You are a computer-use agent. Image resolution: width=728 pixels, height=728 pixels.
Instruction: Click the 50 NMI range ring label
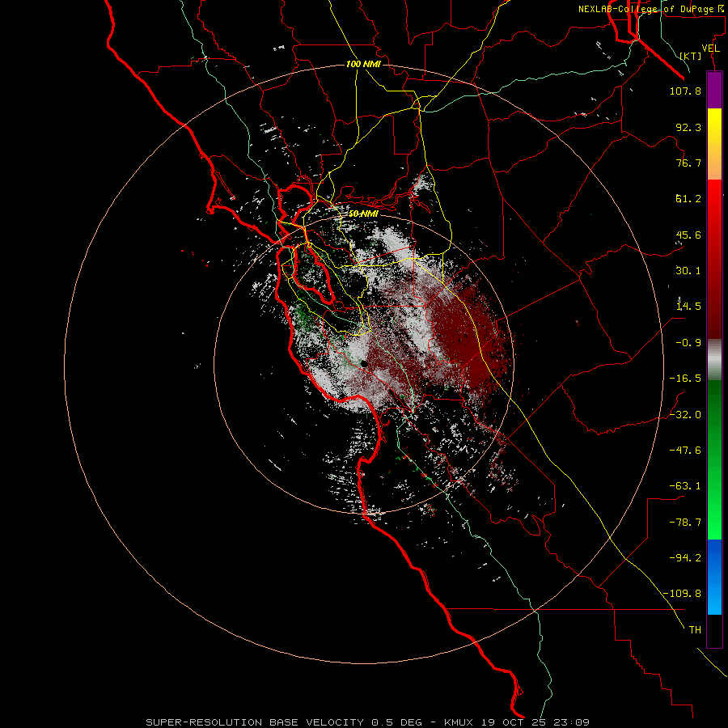pyautogui.click(x=363, y=214)
